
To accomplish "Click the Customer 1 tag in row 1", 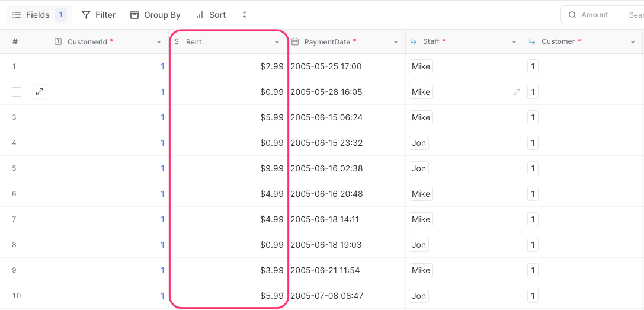I will point(533,66).
